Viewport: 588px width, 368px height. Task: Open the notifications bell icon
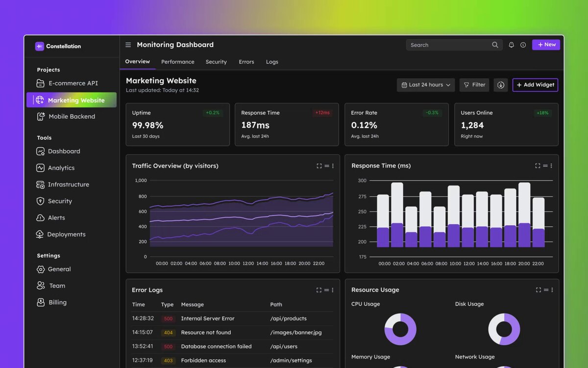511,45
